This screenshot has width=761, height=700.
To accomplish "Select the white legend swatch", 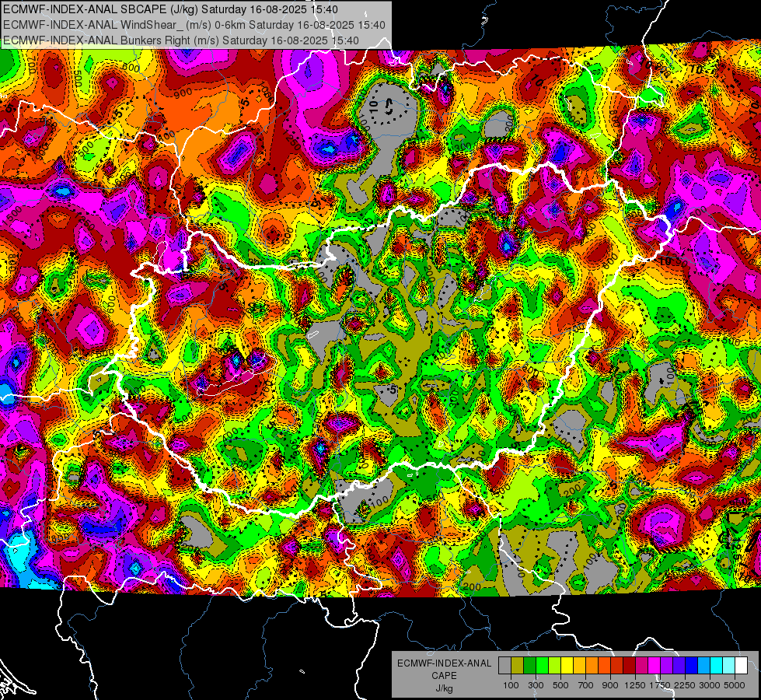I will [x=742, y=665].
